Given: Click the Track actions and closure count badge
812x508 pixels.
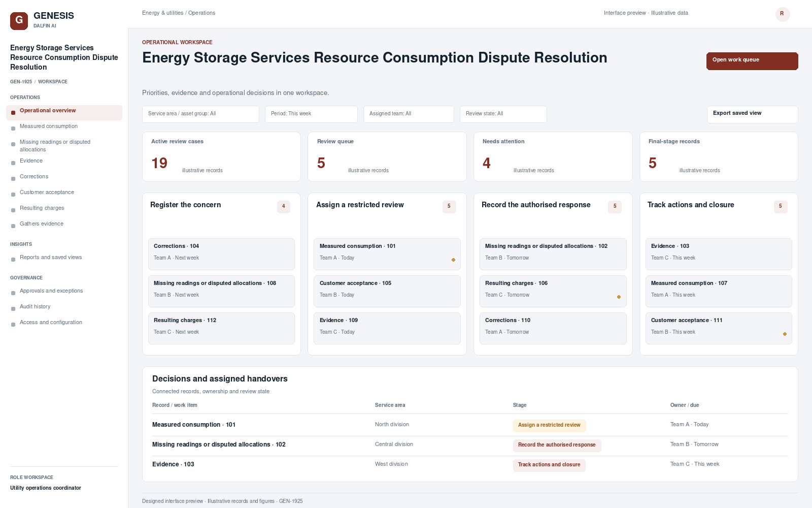Looking at the screenshot, I should point(781,207).
